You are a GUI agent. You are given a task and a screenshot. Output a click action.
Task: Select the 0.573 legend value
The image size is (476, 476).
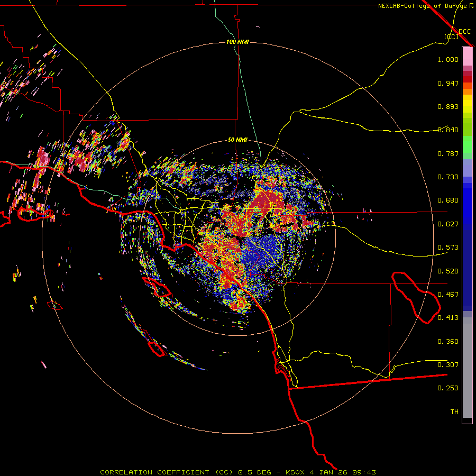[448, 248]
